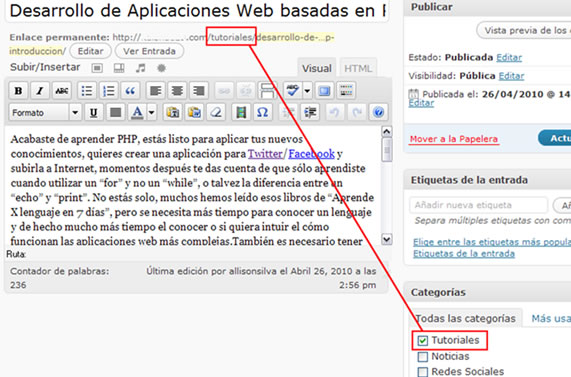This screenshot has height=377, width=571.
Task: Center align the text
Action: point(177,91)
